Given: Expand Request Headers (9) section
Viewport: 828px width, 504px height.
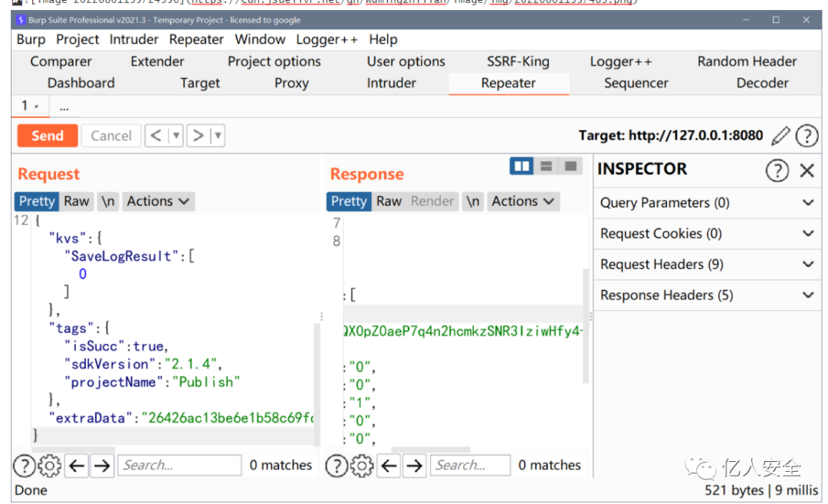Looking at the screenshot, I should (x=707, y=264).
